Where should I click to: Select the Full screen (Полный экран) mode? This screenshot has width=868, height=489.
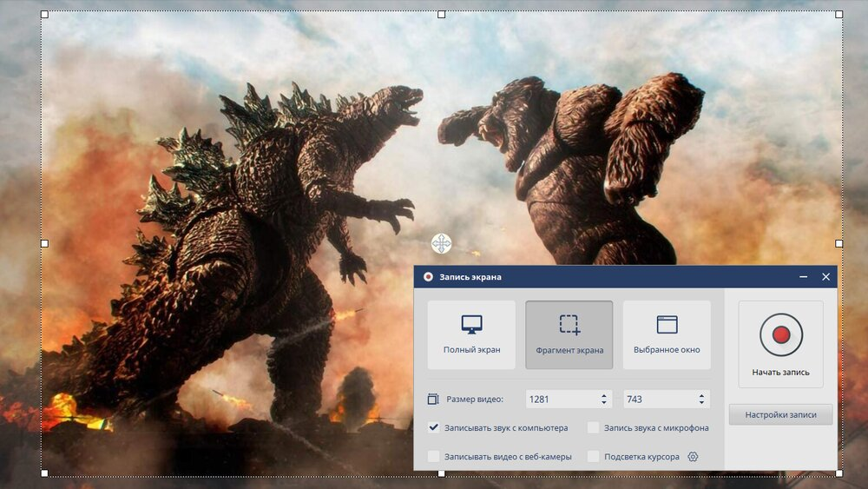(471, 335)
